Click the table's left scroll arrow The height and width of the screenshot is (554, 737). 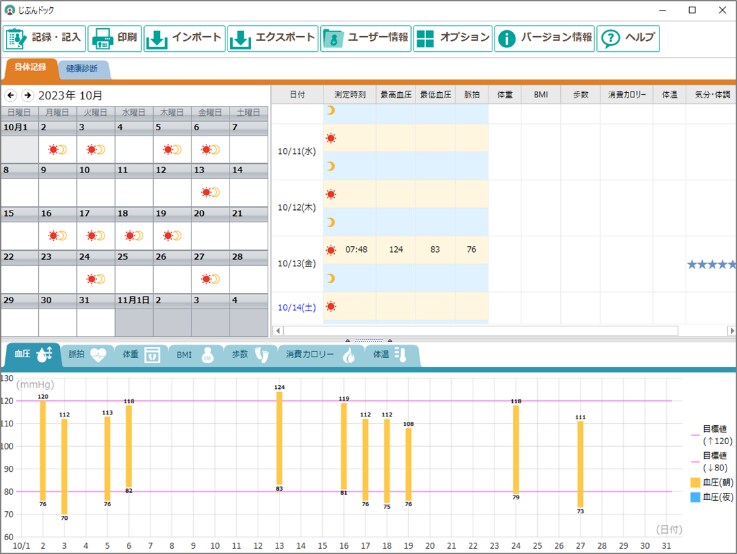tap(278, 331)
